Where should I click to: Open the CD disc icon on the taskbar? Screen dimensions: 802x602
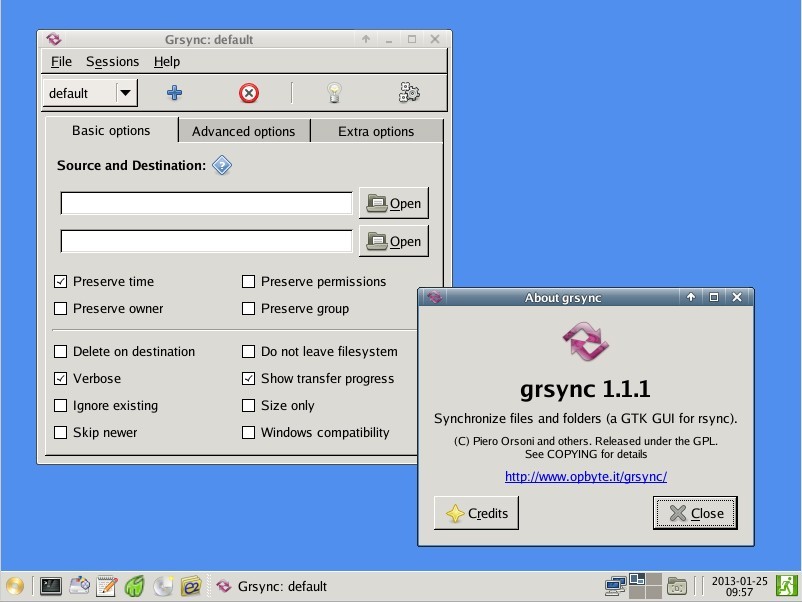tap(163, 586)
